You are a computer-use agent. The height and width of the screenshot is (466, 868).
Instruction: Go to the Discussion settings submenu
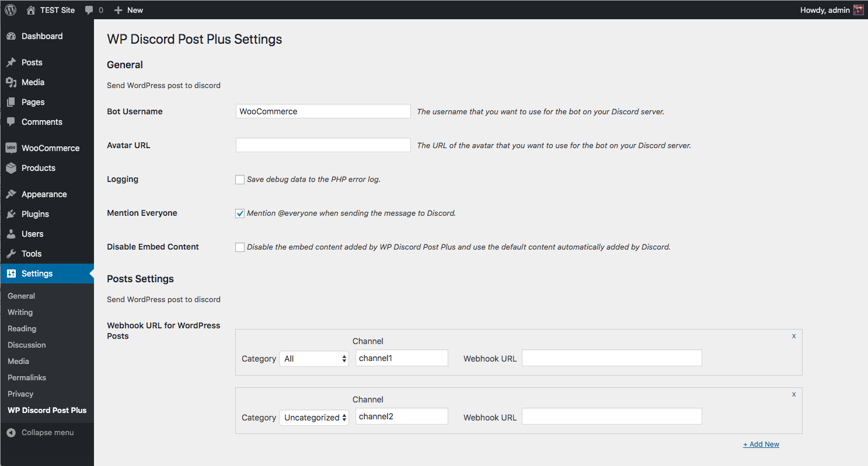27,345
